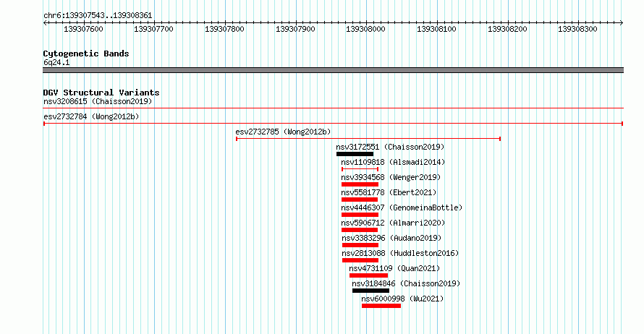The image size is (644, 334).
Task: Click the chr6:139307543..139308361 region label
Action: coord(98,16)
